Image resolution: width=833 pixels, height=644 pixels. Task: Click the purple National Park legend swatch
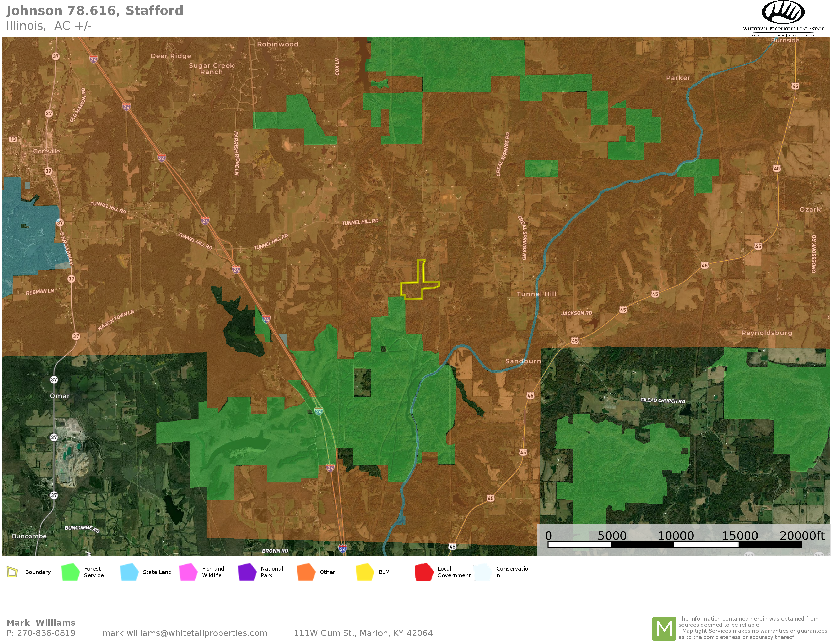(x=247, y=572)
